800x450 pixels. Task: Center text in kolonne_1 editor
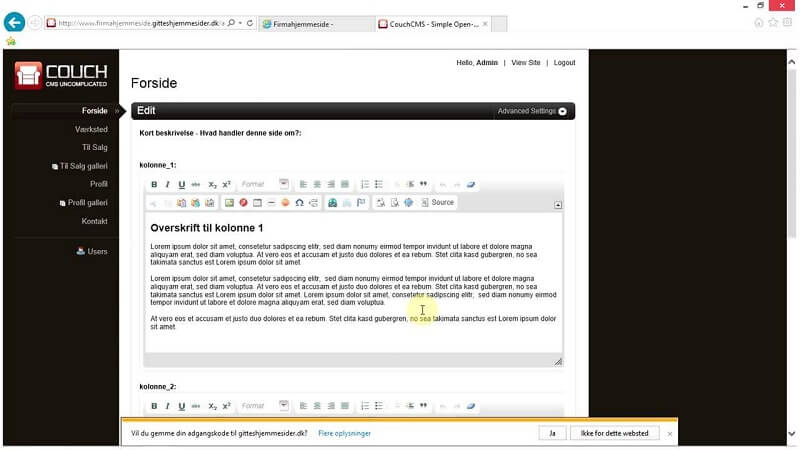coord(317,184)
